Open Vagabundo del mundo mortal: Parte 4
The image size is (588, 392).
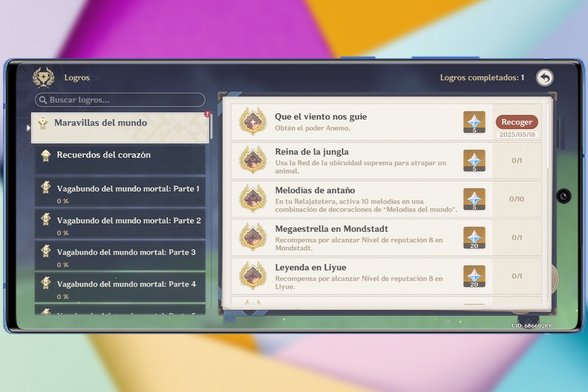click(120, 287)
